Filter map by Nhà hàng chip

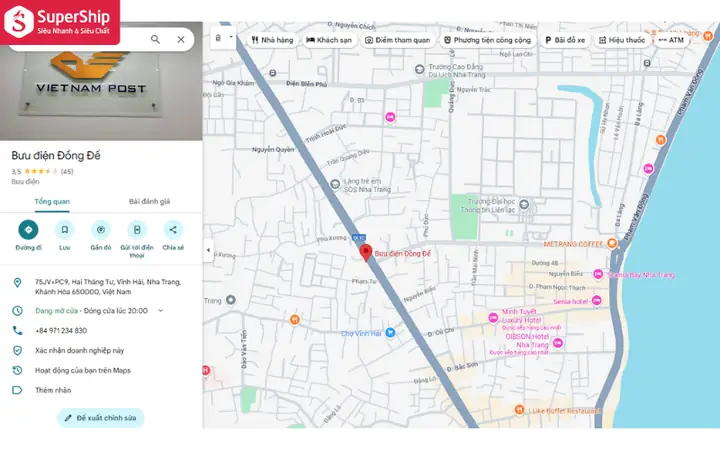click(273, 40)
